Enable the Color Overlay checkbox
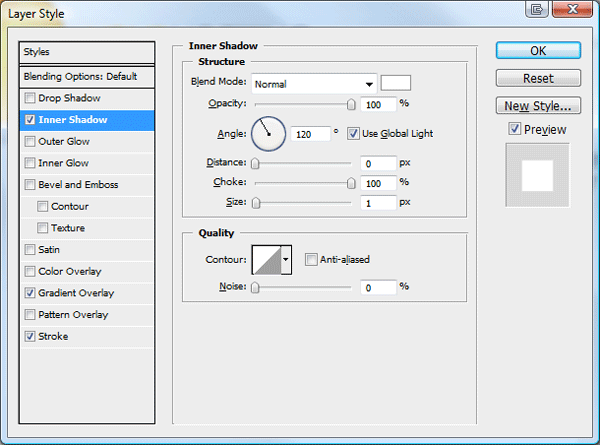Viewport: 600px width, 445px height. pos(30,272)
